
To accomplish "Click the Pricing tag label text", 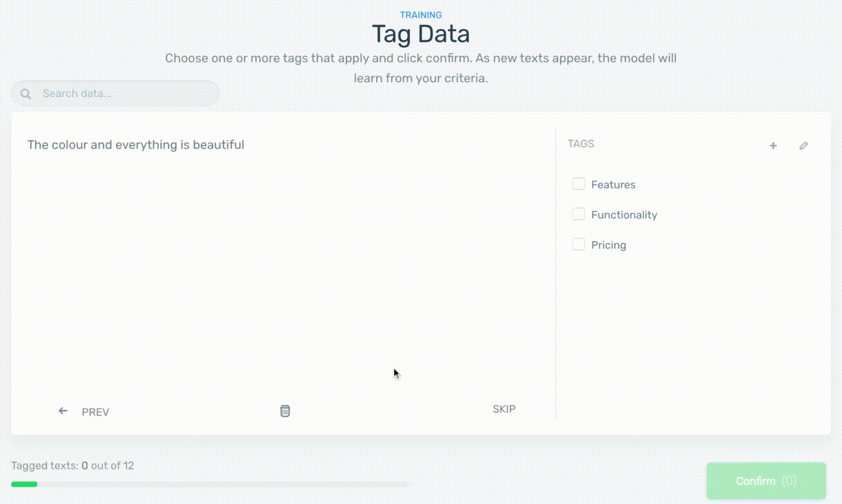I will pyautogui.click(x=609, y=245).
